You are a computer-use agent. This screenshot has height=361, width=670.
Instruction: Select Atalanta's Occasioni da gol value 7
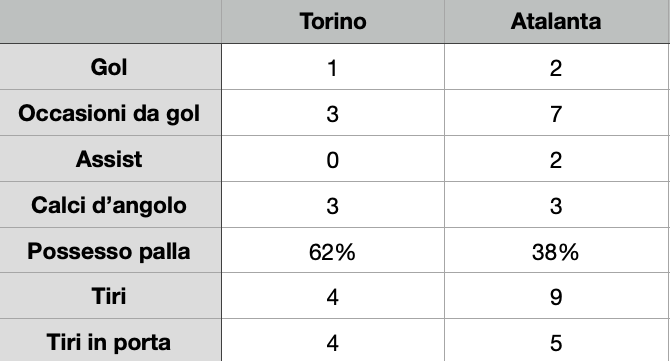click(x=556, y=113)
